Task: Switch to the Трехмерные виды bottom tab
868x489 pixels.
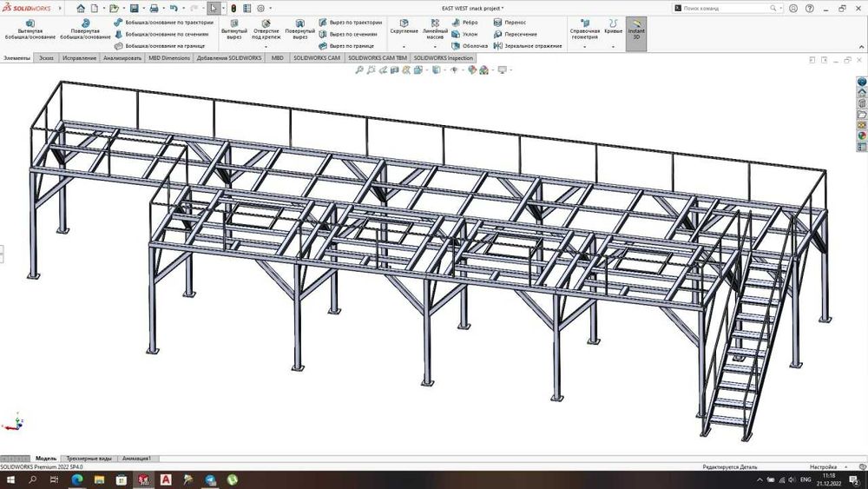Action: coord(89,459)
